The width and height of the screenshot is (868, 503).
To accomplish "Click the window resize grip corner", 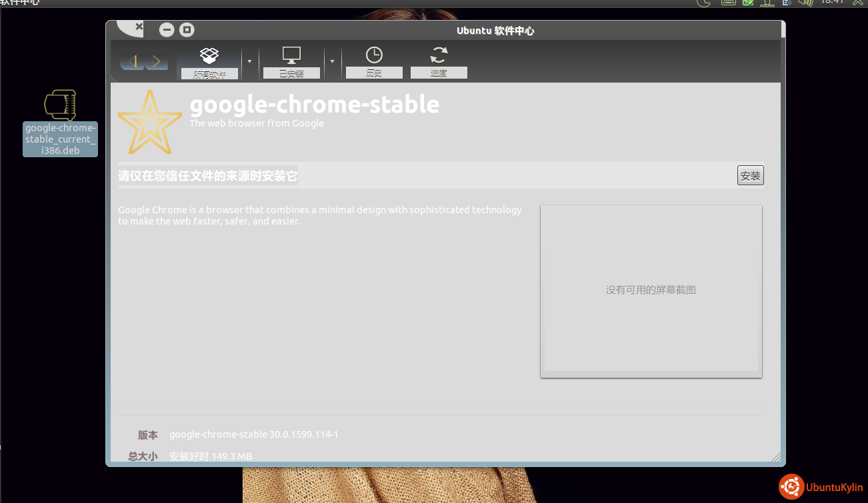I will (x=775, y=457).
